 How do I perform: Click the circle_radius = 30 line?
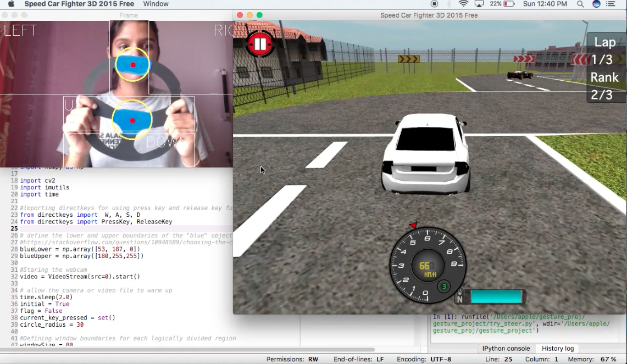[52, 324]
